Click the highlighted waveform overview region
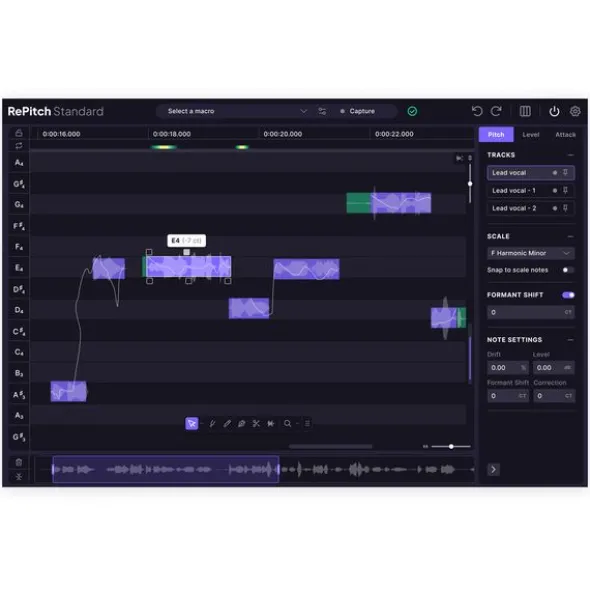This screenshot has width=590, height=591. (x=166, y=469)
